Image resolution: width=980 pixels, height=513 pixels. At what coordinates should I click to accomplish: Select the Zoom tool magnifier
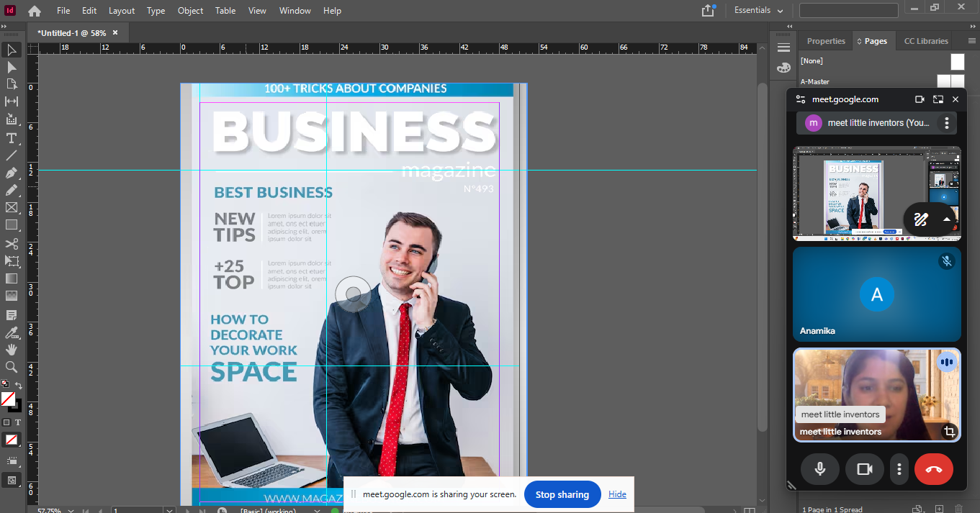click(x=12, y=367)
